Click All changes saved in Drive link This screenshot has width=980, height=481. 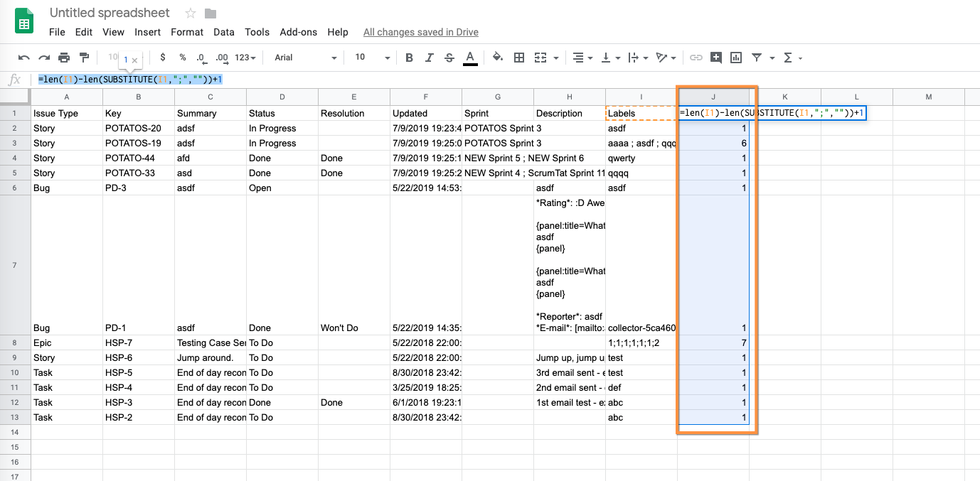pyautogui.click(x=421, y=32)
